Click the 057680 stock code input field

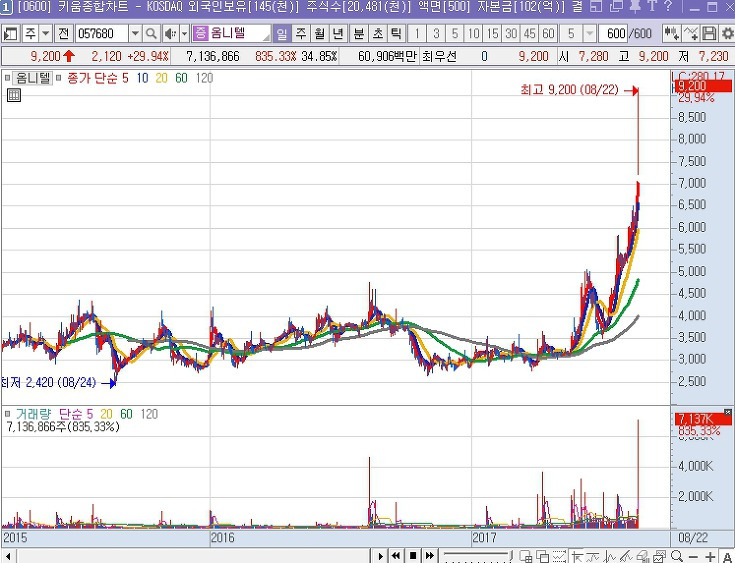[102, 34]
